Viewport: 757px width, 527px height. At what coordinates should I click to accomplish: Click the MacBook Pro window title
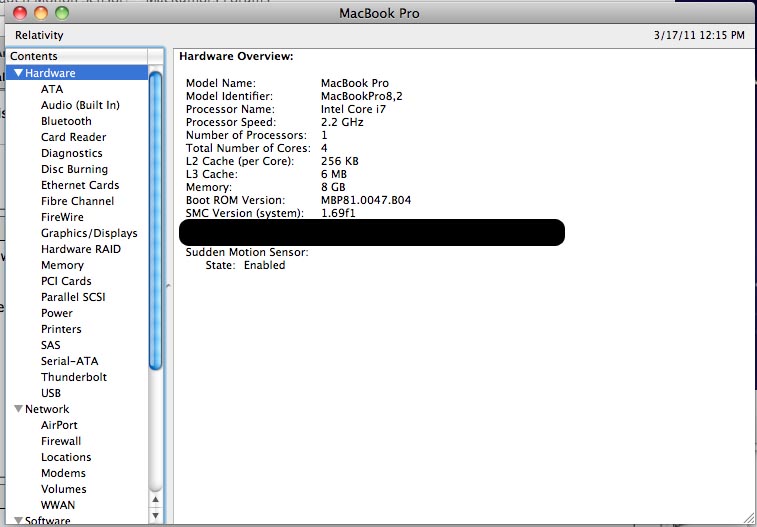(379, 13)
